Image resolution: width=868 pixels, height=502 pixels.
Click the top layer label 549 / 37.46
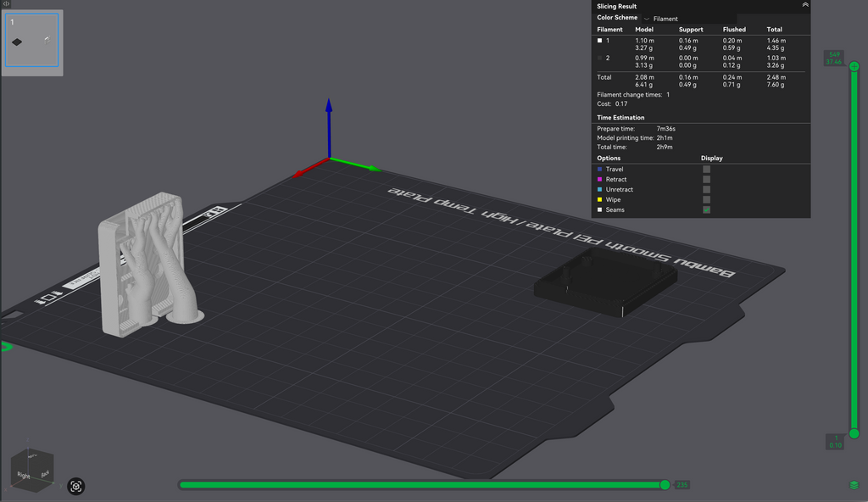(834, 59)
